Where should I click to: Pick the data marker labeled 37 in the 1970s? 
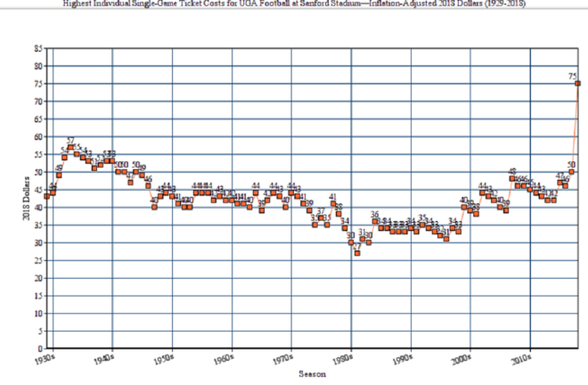pos(321,218)
